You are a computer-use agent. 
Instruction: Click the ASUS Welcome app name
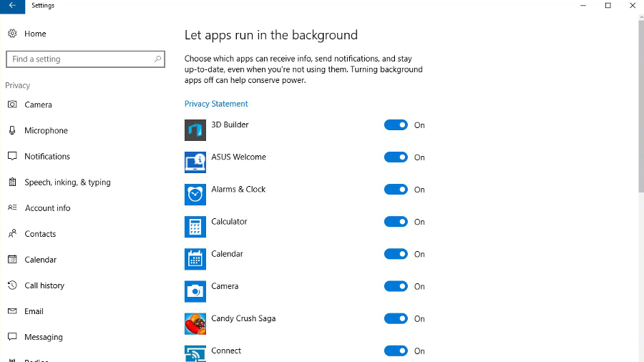pos(238,157)
